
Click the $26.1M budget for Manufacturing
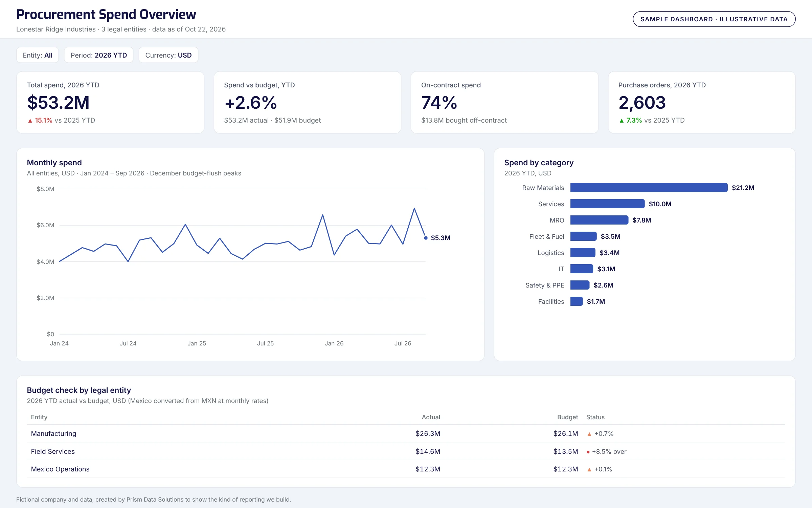coord(566,433)
